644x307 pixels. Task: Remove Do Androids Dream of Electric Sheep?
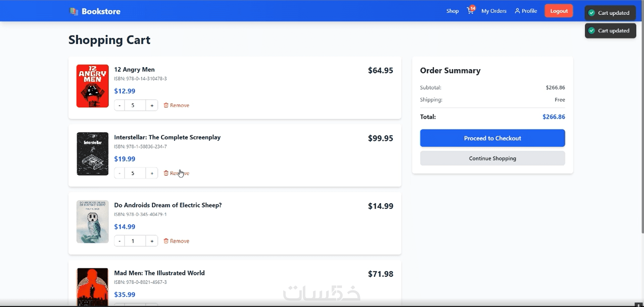(177, 241)
